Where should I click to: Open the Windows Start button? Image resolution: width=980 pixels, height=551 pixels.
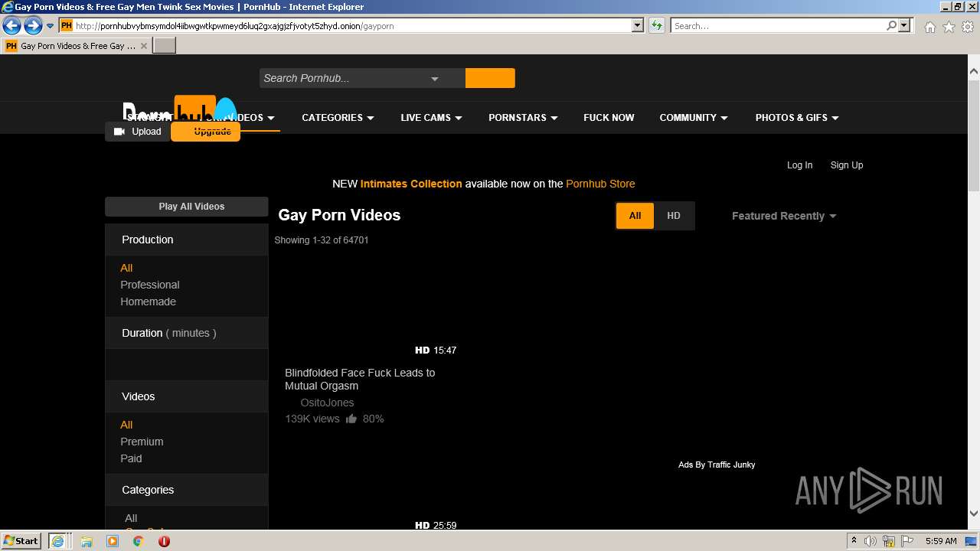tap(21, 540)
